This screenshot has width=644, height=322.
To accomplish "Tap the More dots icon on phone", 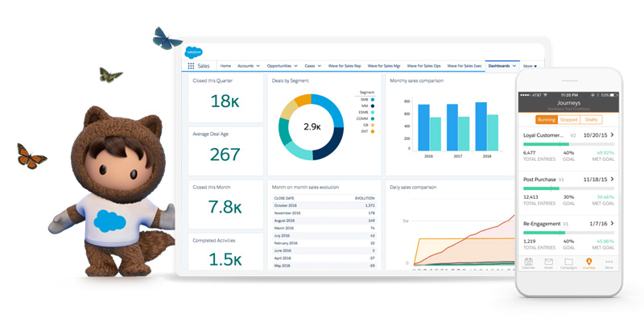I will coord(609,262).
